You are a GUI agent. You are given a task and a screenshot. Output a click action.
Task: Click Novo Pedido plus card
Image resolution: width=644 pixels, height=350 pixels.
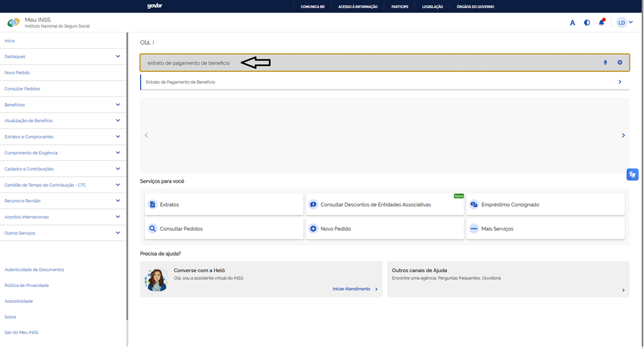point(384,229)
